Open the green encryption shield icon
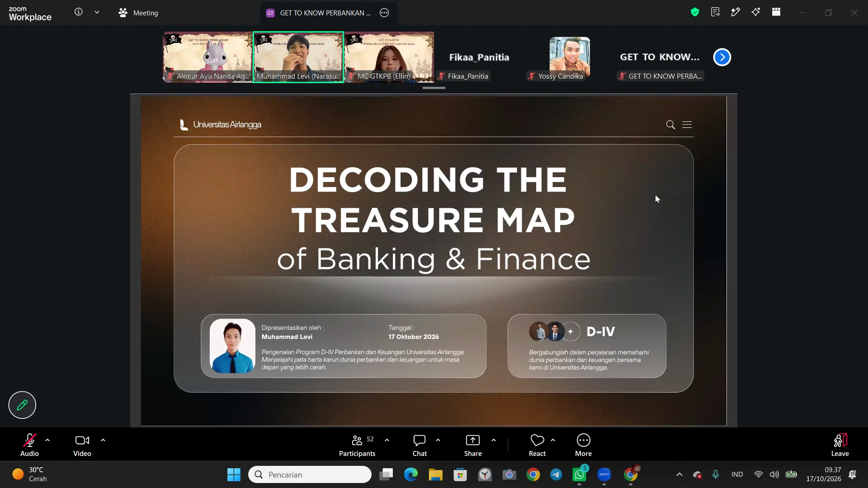 (x=695, y=12)
